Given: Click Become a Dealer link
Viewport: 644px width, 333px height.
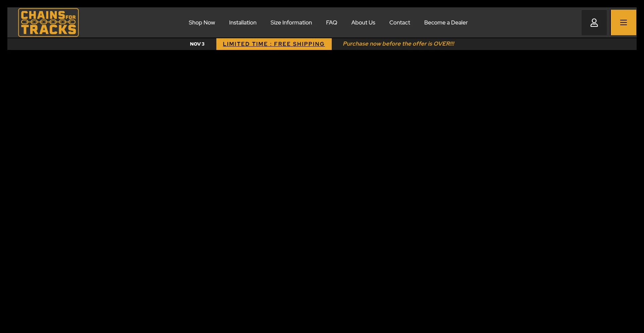Looking at the screenshot, I should [x=445, y=22].
